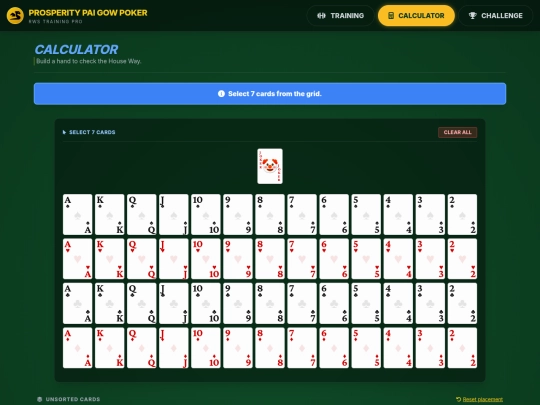Pick the 9 of Clubs card
Viewport: 540px width, 405px height.
tap(238, 303)
